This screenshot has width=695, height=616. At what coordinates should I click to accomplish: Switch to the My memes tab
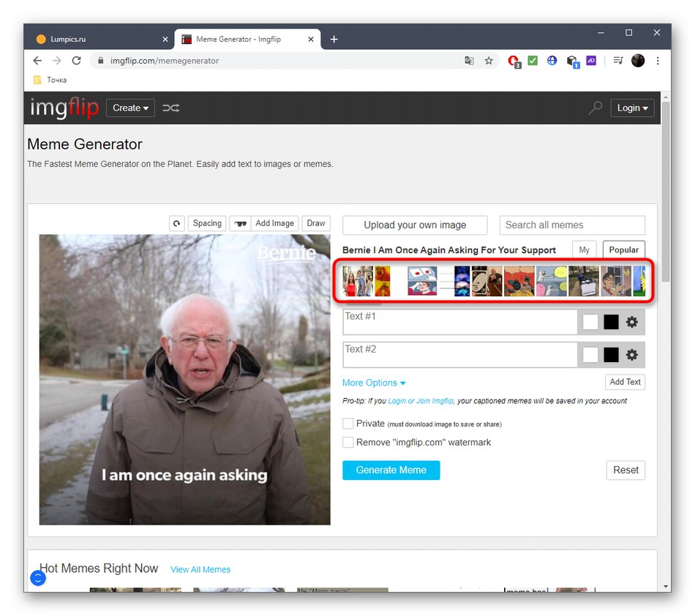pos(585,250)
